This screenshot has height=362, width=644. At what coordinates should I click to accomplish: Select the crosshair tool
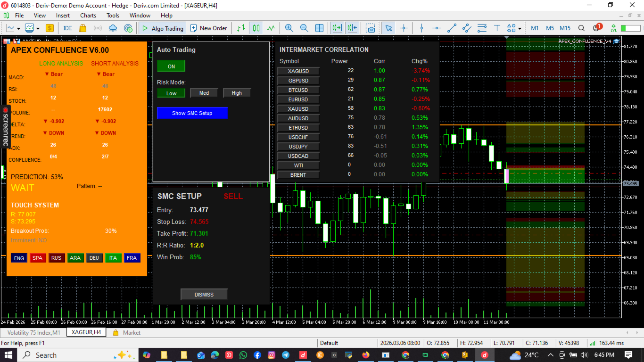coord(404,28)
